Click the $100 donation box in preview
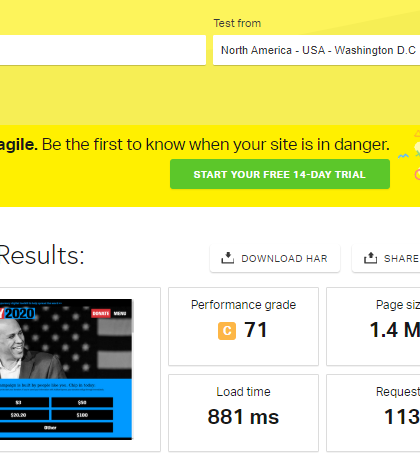The width and height of the screenshot is (420, 468). point(82,415)
